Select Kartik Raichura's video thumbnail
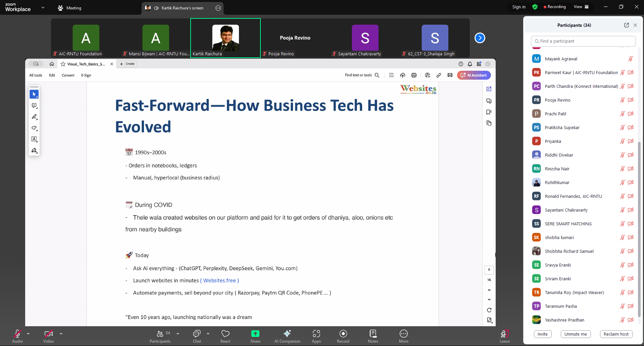 (226, 38)
